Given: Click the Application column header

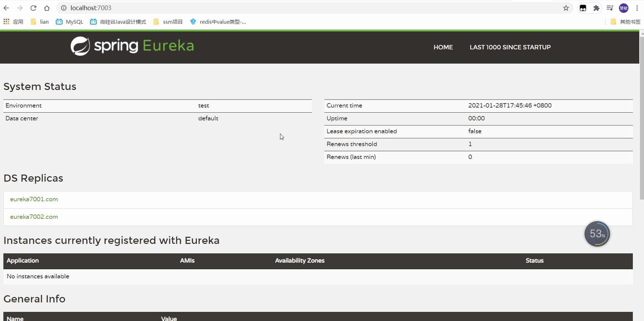Looking at the screenshot, I should click(x=23, y=260).
